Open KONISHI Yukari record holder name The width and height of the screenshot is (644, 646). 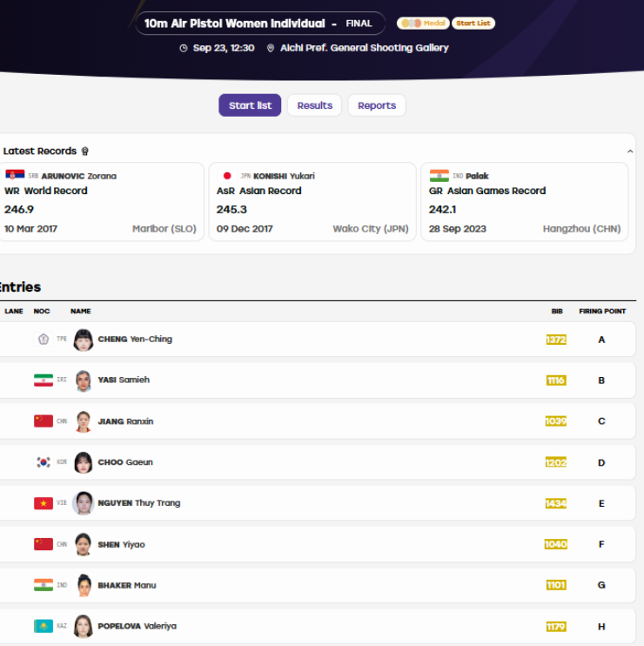pyautogui.click(x=284, y=176)
